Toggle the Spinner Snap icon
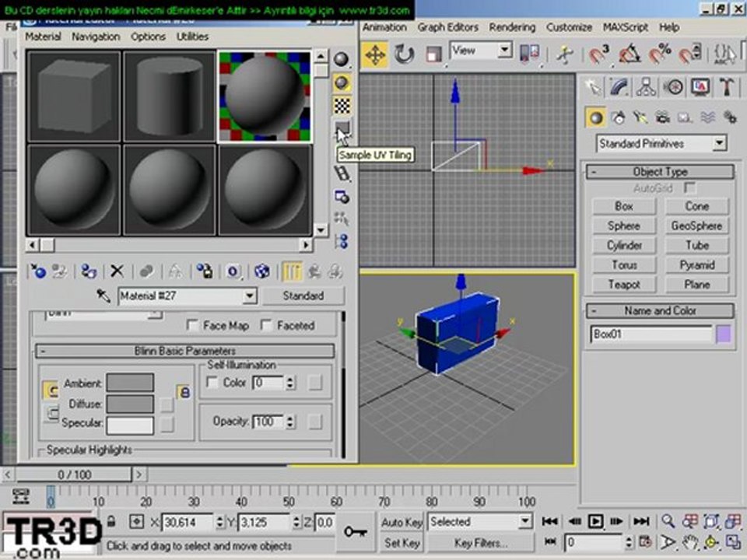The width and height of the screenshot is (747, 560). tap(690, 54)
